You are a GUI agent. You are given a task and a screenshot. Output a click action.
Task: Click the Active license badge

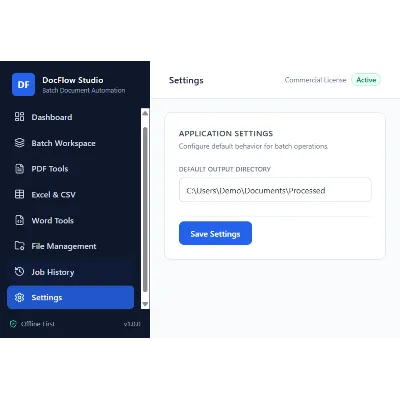(366, 80)
